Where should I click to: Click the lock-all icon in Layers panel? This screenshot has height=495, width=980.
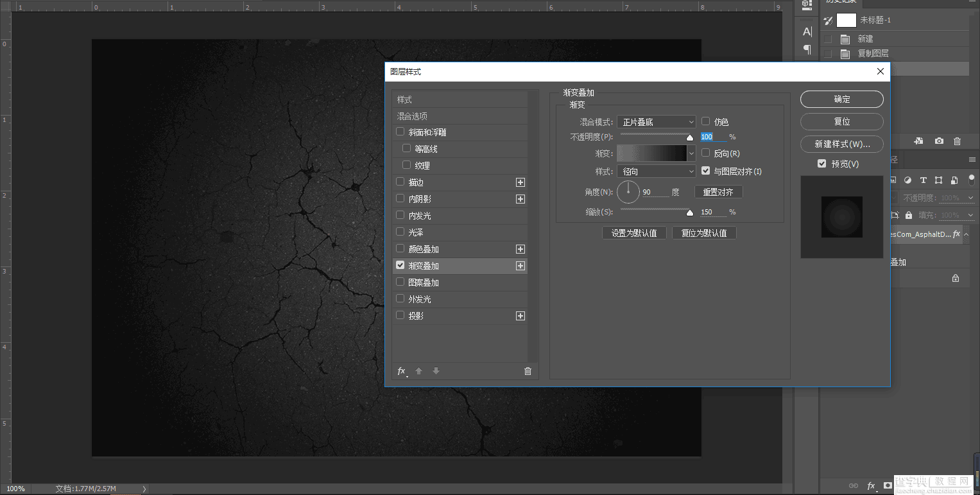908,215
